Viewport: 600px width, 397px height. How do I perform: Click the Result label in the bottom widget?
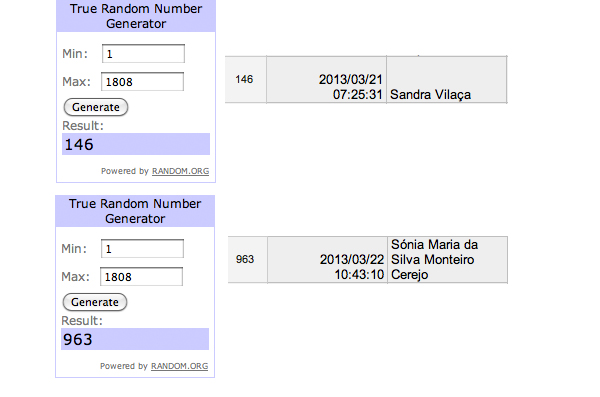pyautogui.click(x=82, y=320)
